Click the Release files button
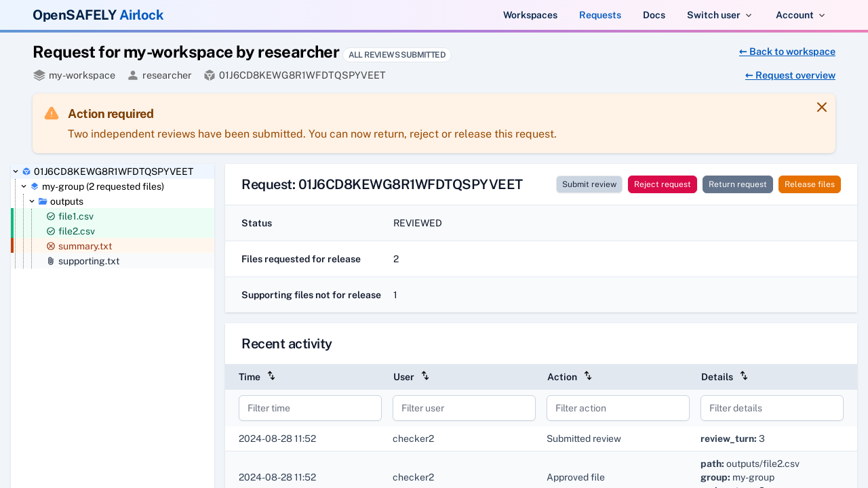Screen dimensions: 868x488 coord(809,184)
